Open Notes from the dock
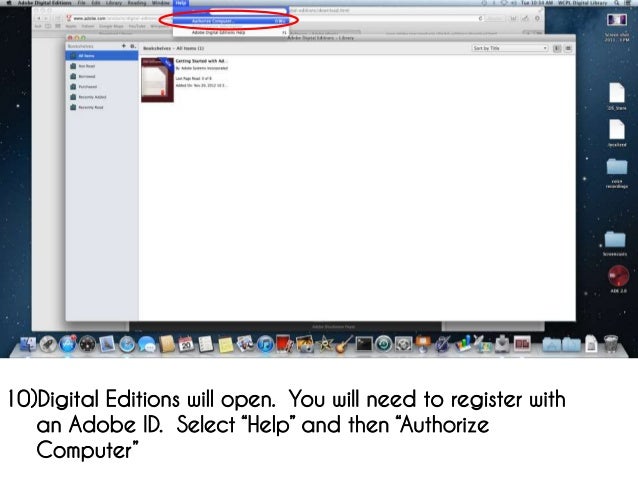Image resolution: width=638 pixels, height=479 pixels. pos(225,344)
